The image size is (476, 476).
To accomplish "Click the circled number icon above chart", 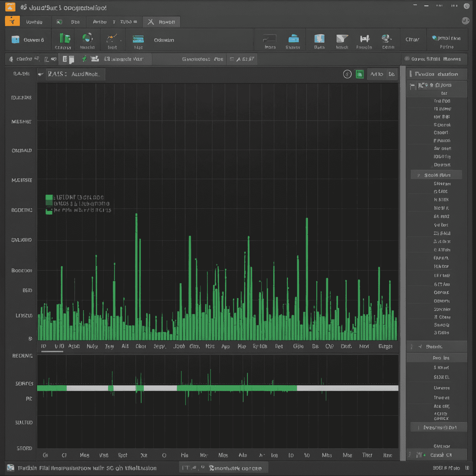I will coord(347,74).
